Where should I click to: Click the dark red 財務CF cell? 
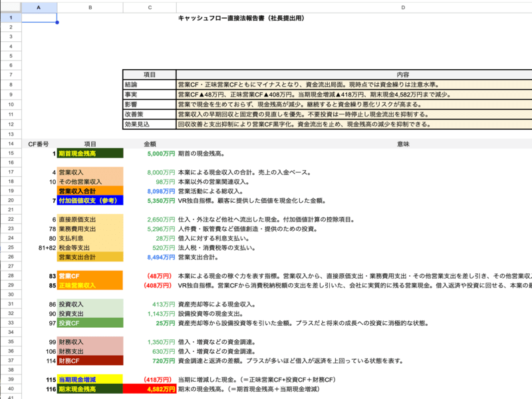point(90,360)
